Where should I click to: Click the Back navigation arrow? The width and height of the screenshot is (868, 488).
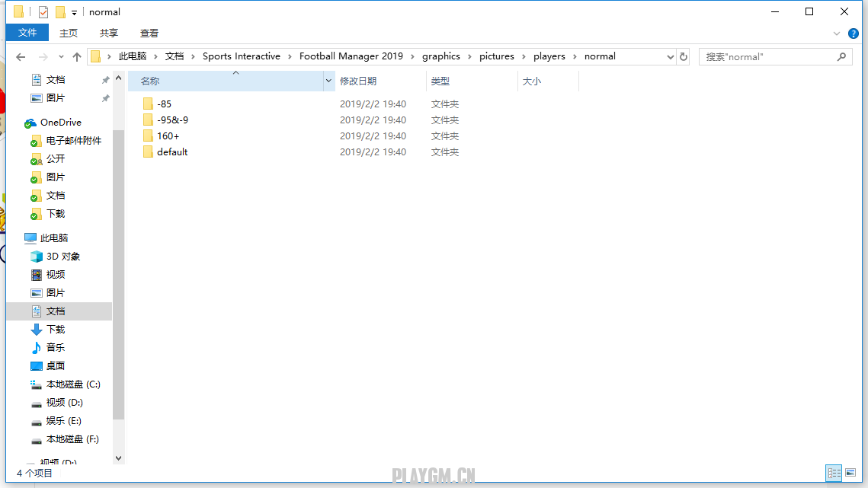(21, 57)
